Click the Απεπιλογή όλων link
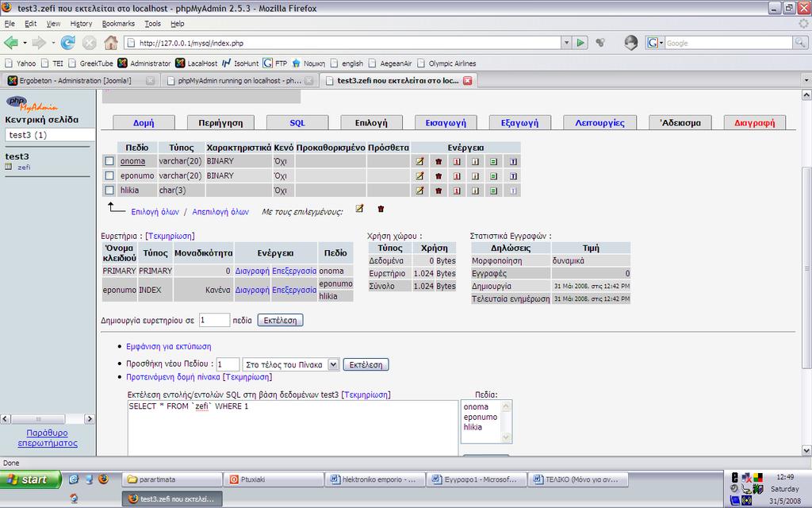 [220, 211]
